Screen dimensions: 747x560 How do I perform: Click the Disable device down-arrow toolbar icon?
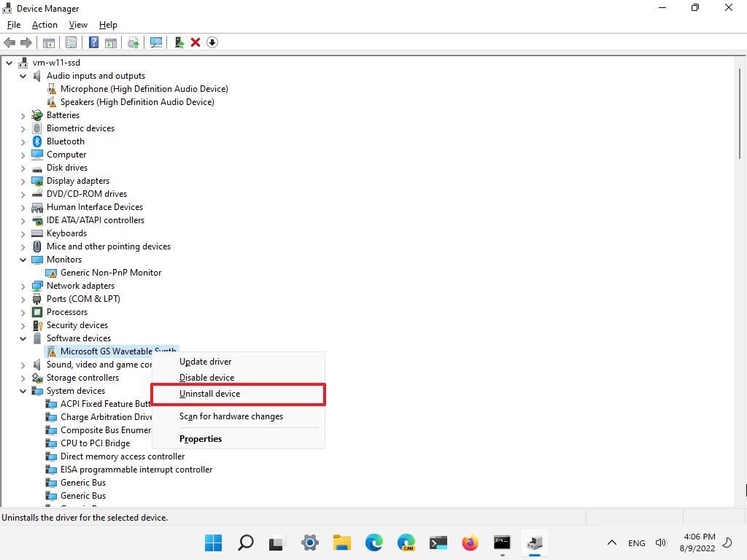212,42
